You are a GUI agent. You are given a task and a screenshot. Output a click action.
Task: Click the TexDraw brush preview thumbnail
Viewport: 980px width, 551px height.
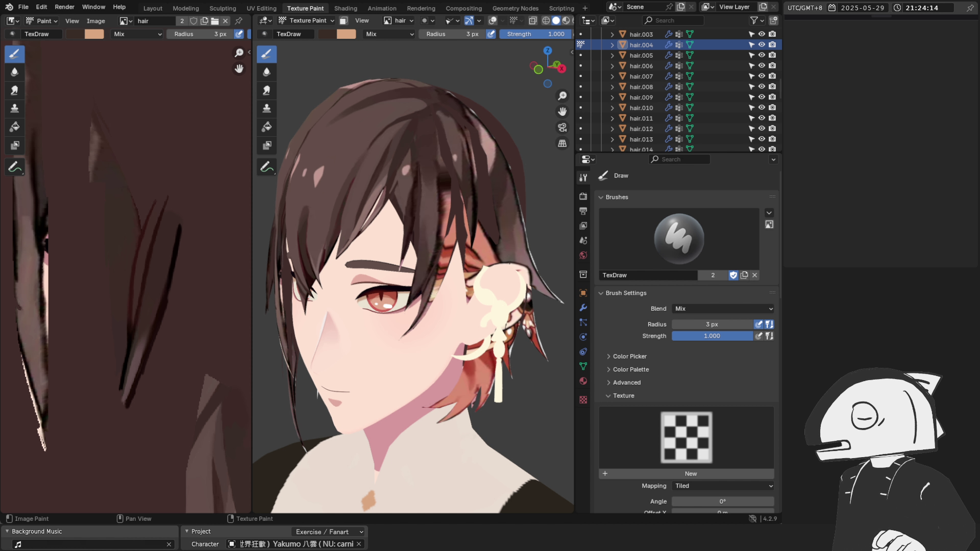coord(679,239)
